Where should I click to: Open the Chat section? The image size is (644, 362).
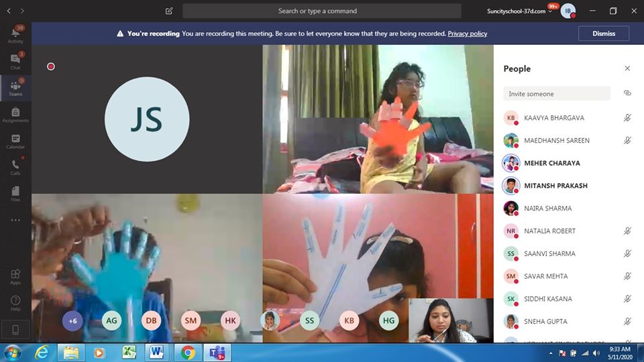click(15, 61)
